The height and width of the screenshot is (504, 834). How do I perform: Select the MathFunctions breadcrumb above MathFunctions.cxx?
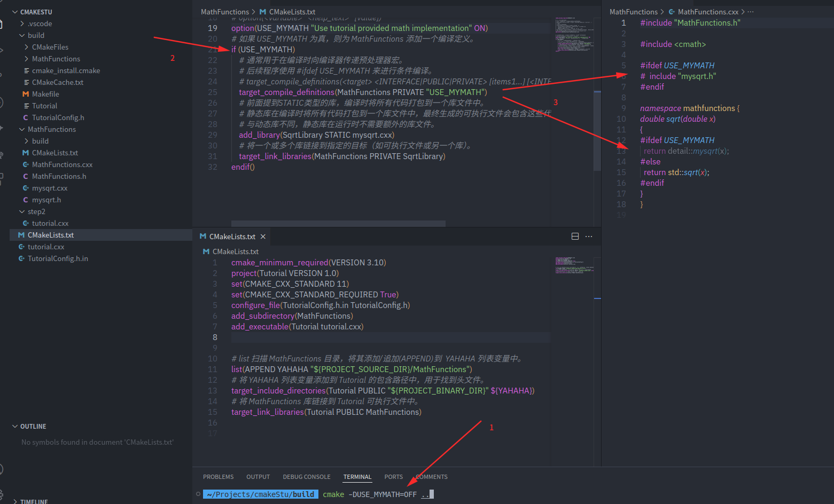633,12
